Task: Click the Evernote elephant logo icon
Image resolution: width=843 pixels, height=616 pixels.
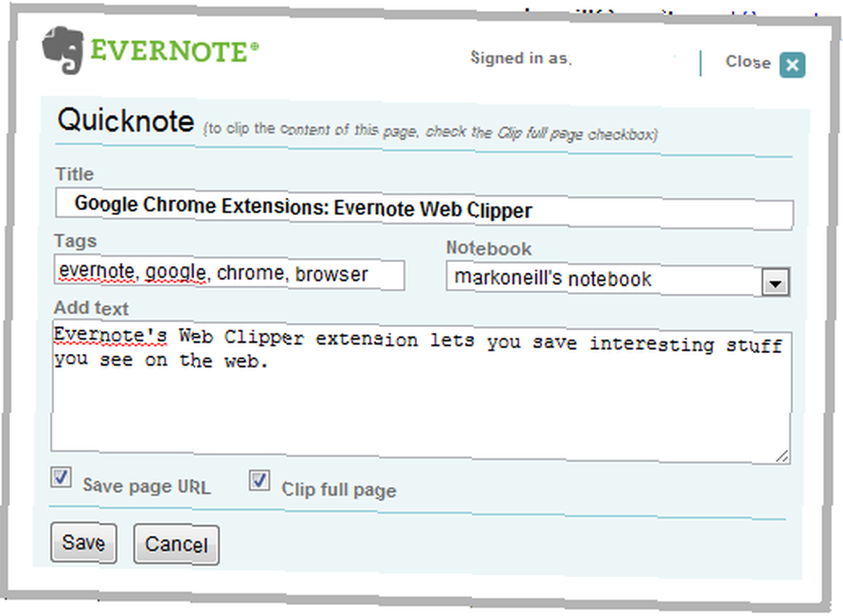Action: (63, 50)
